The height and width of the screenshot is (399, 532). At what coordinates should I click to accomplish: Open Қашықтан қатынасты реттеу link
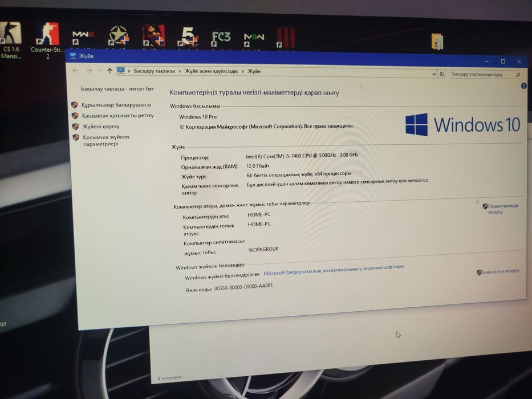pos(117,116)
